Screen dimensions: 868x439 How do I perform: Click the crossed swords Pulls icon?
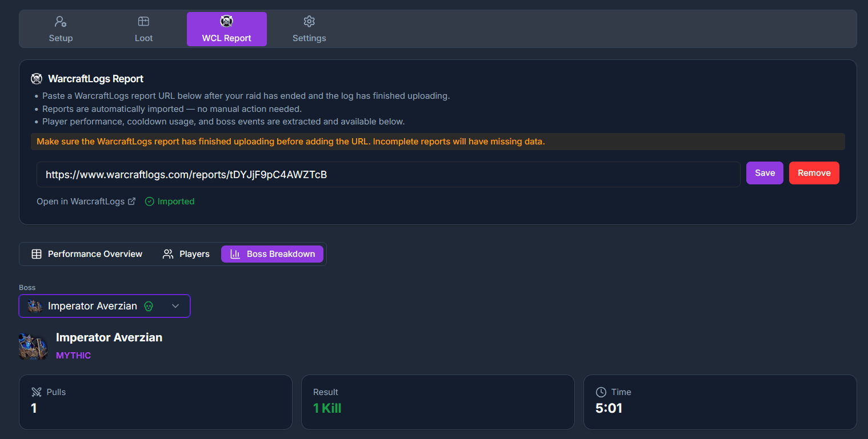[x=37, y=392]
